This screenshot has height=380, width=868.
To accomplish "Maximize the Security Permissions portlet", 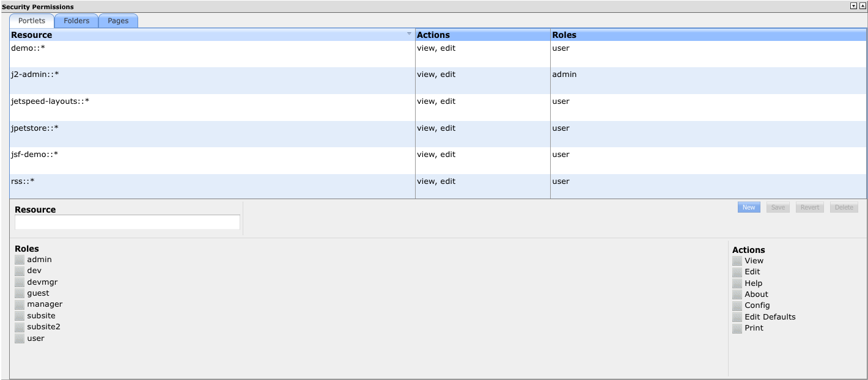I will click(862, 6).
